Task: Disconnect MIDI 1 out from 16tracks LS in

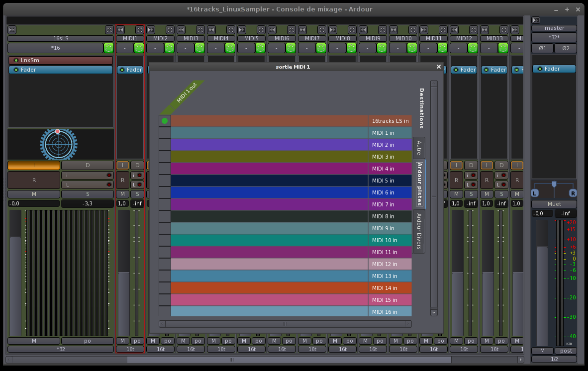Action: tap(165, 121)
